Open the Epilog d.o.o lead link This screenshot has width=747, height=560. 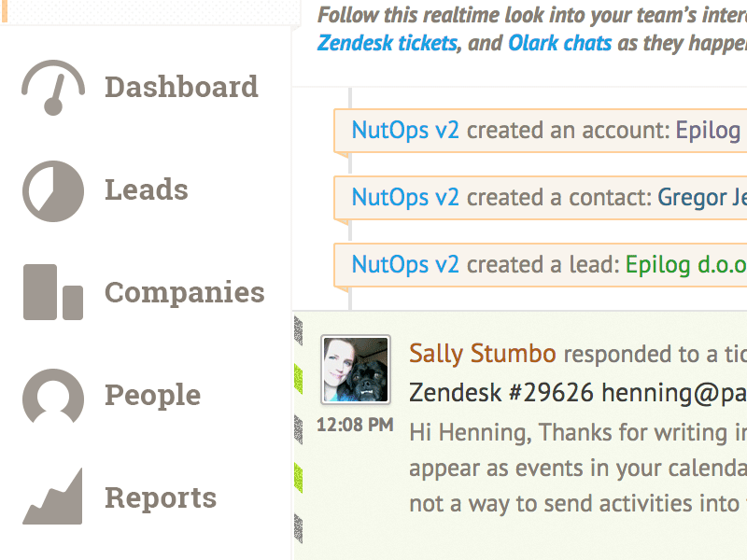pyautogui.click(x=686, y=265)
